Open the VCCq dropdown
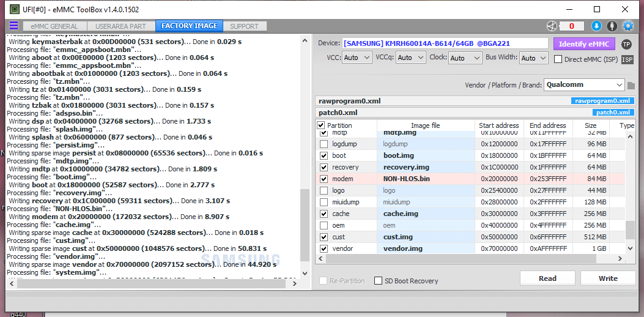The height and width of the screenshot is (317, 644). point(411,58)
